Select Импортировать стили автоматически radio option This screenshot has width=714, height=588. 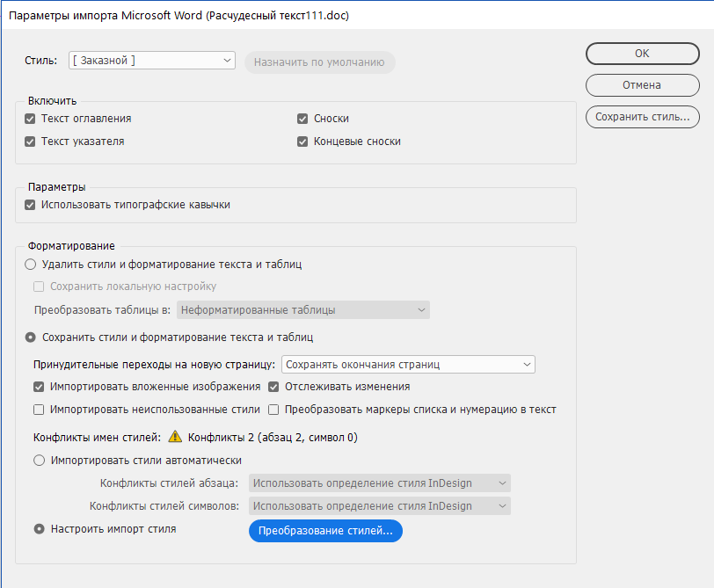point(39,461)
